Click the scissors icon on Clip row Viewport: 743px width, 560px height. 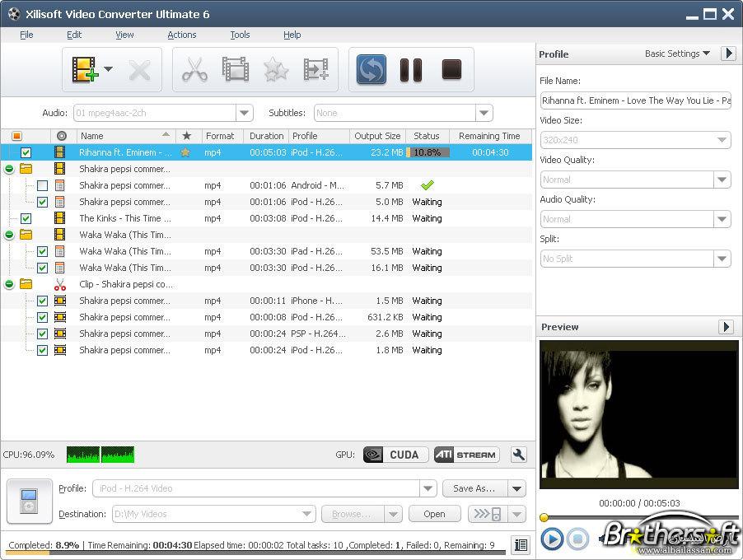pos(59,284)
